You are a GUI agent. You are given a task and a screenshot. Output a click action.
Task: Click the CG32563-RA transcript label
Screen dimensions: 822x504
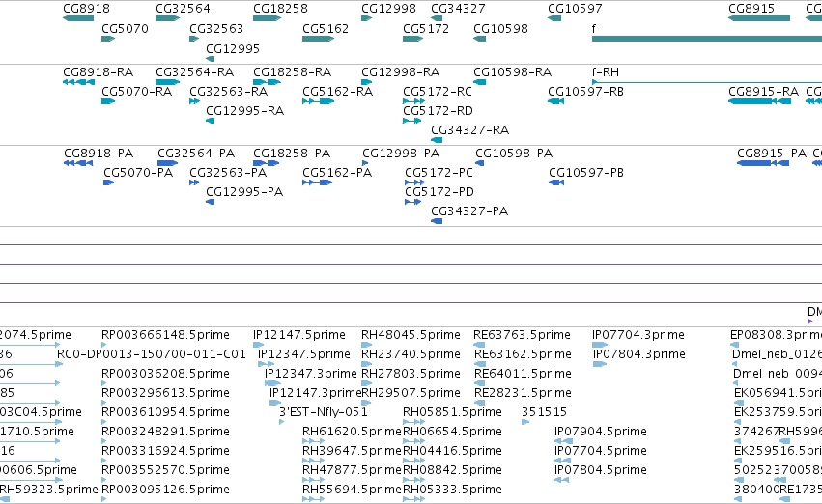tap(229, 92)
